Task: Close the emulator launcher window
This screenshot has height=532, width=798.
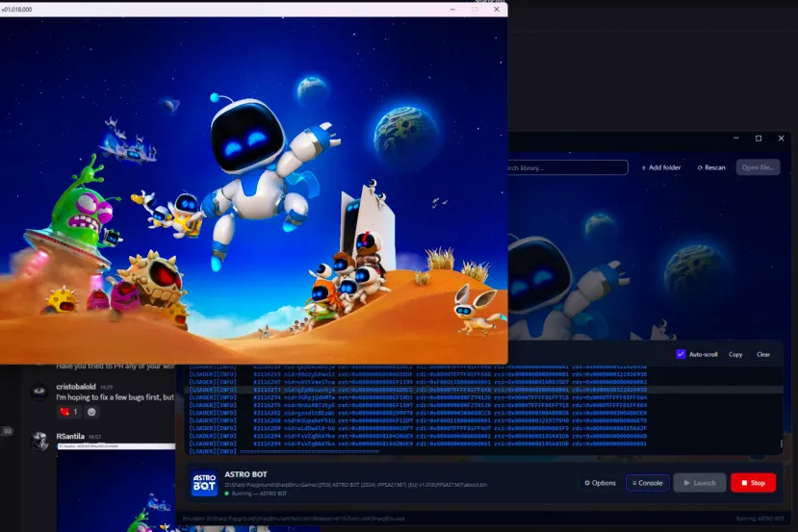Action: tap(782, 138)
